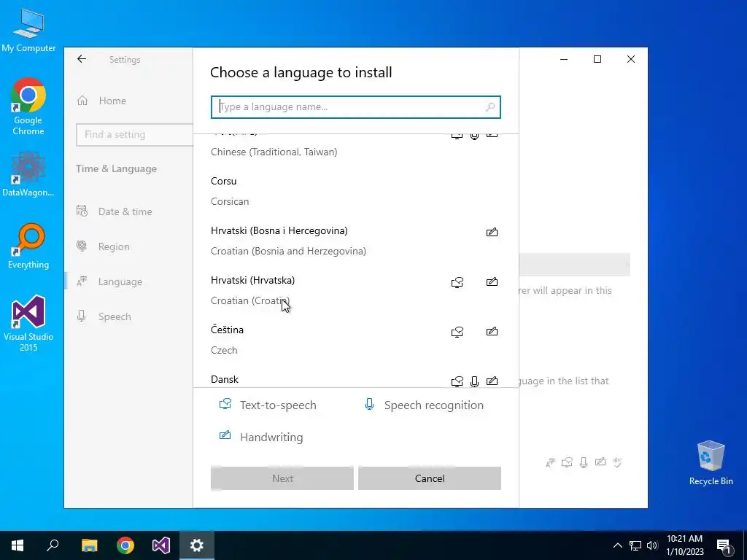This screenshot has height=560, width=747.
Task: Click the Cancel button
Action: click(429, 478)
